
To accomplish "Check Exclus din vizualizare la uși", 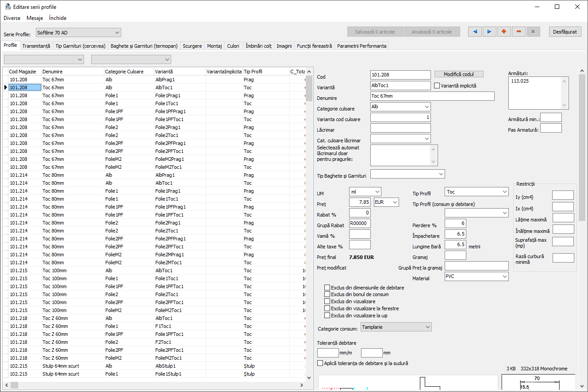I will coord(327,316).
